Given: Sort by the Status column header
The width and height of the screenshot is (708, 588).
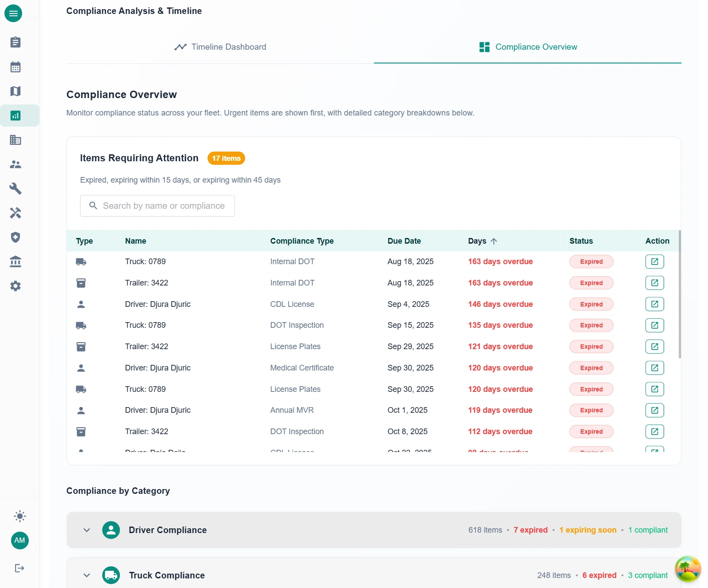Looking at the screenshot, I should (x=581, y=241).
